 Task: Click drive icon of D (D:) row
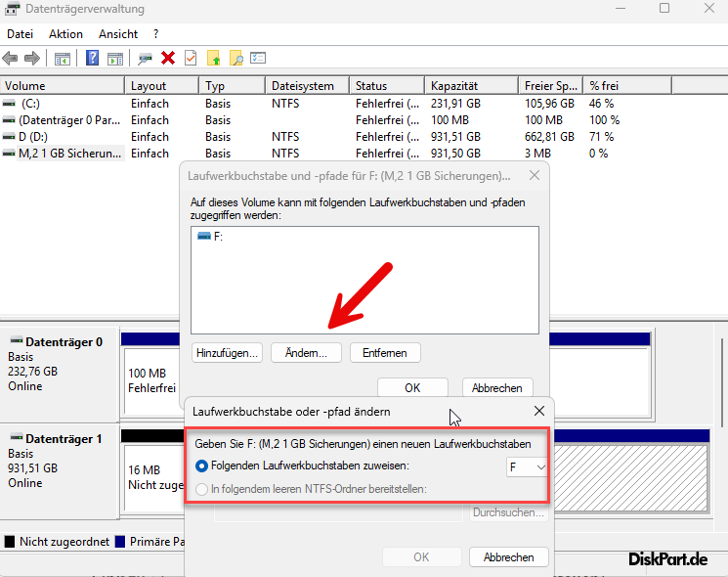coord(9,137)
